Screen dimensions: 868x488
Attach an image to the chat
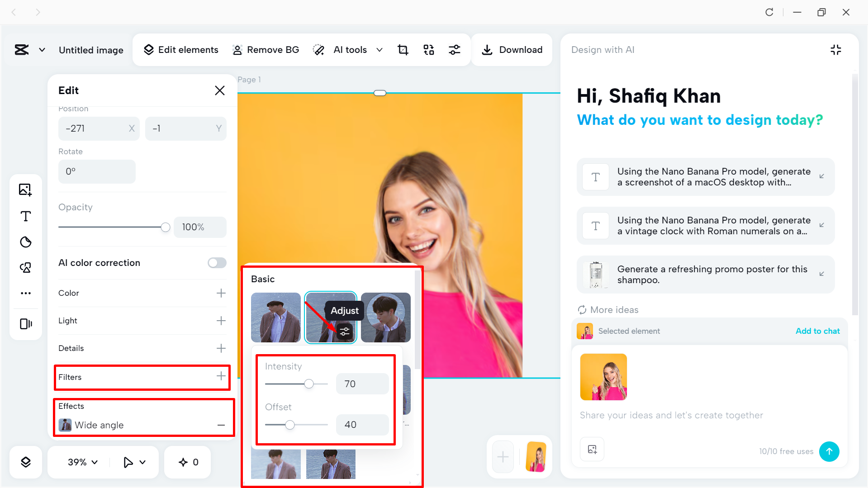[592, 449]
